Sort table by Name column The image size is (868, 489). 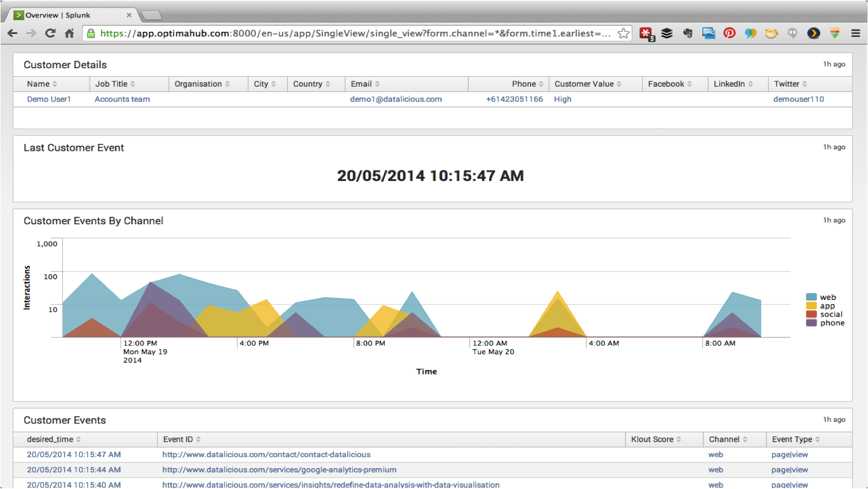[x=42, y=84]
